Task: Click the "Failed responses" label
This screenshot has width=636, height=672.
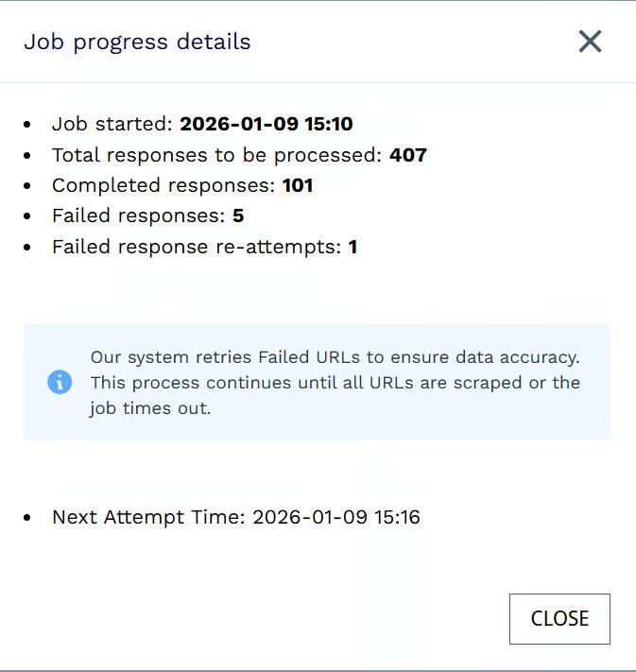Action: tap(139, 216)
